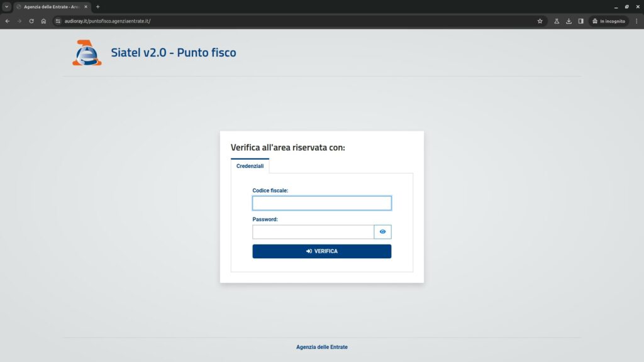This screenshot has height=362, width=644.
Task: View site information icon in address bar
Action: (x=58, y=21)
